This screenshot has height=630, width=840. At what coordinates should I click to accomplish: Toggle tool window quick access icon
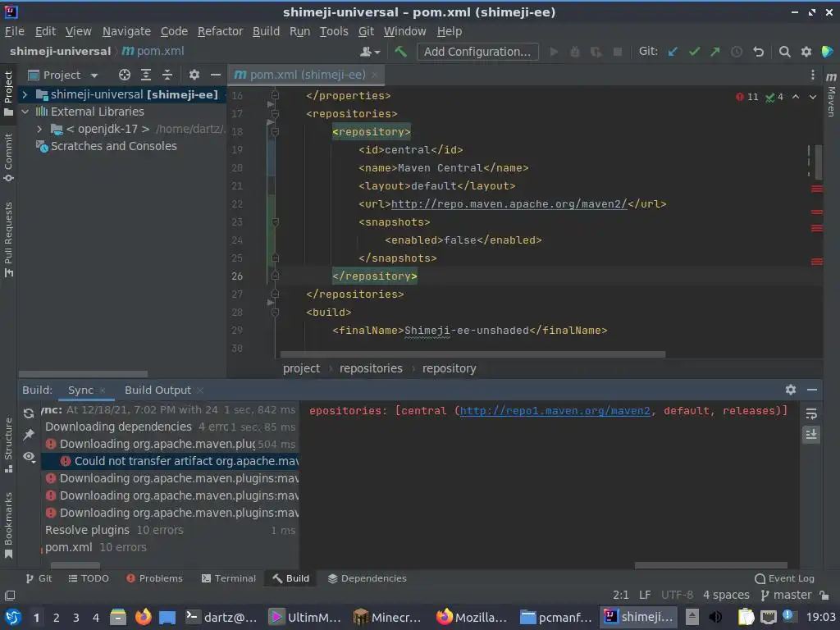click(x=10, y=596)
